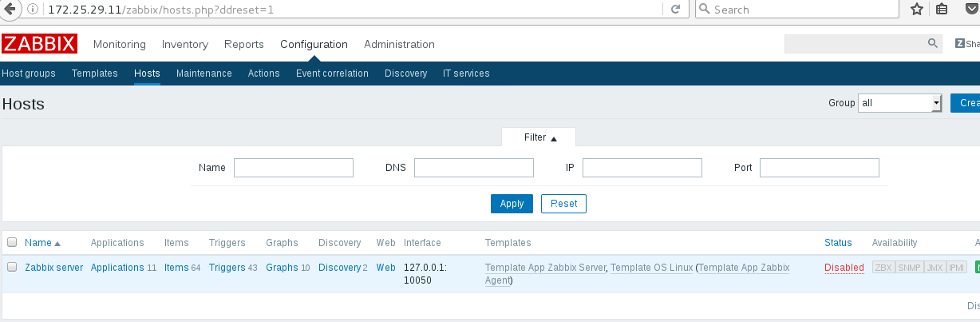
Task: Open the Inventory menu
Action: click(x=185, y=44)
